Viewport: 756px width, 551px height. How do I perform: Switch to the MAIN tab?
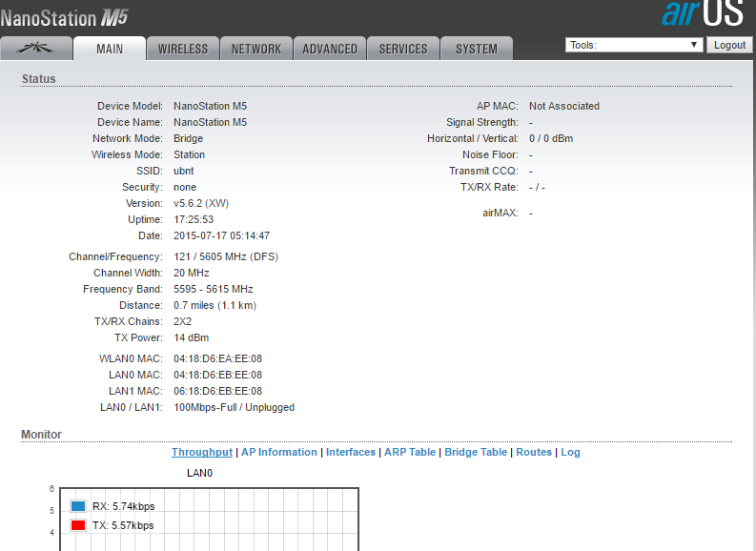110,49
